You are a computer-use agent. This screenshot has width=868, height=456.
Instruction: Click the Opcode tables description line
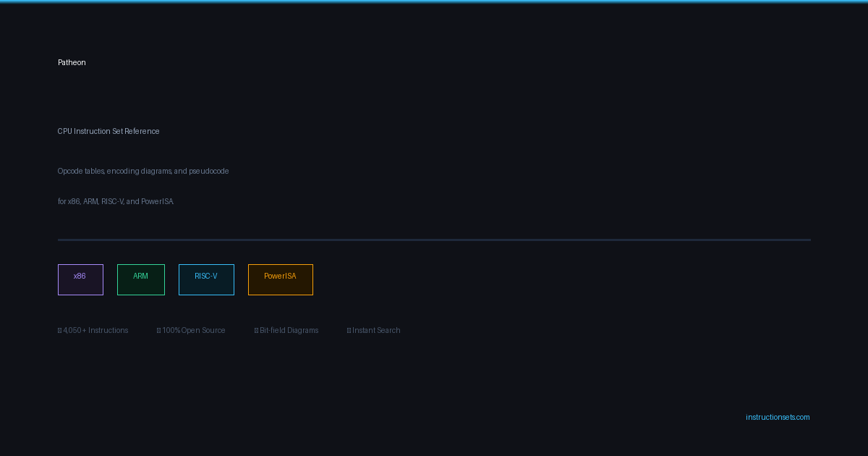point(143,172)
